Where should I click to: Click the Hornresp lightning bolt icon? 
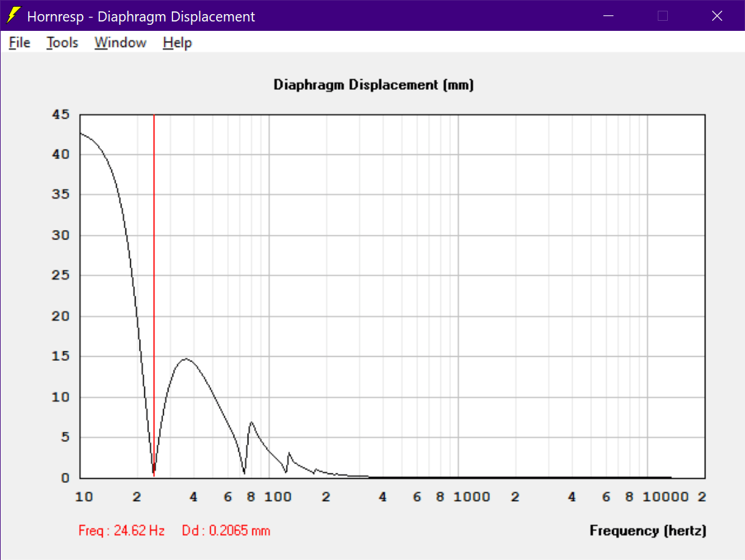[x=14, y=15]
